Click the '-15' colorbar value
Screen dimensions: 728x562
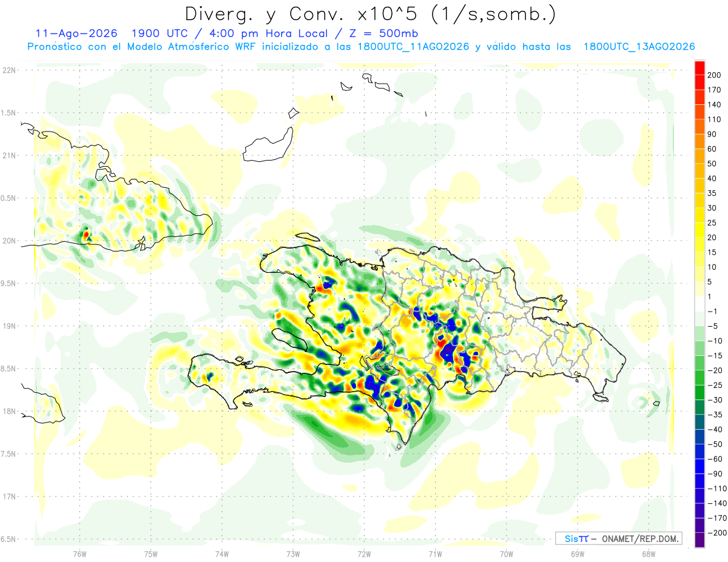(x=714, y=356)
